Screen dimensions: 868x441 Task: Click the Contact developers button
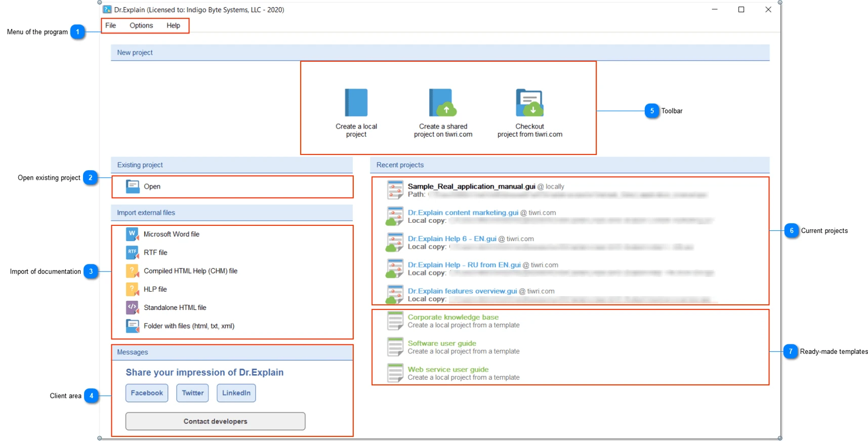215,421
